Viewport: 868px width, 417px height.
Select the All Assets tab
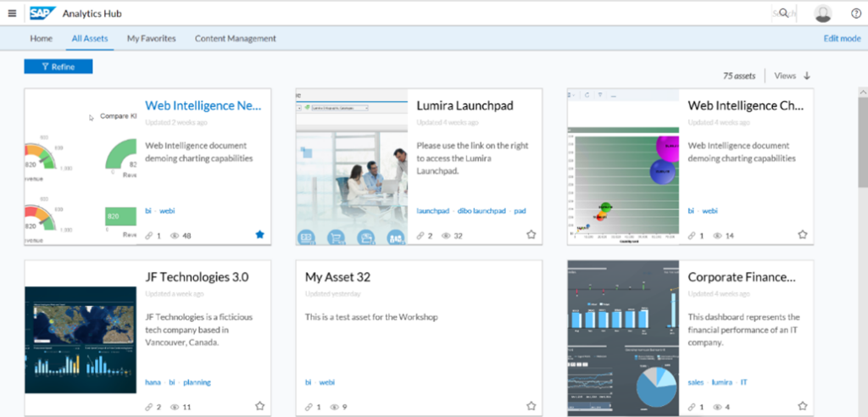[x=90, y=39]
